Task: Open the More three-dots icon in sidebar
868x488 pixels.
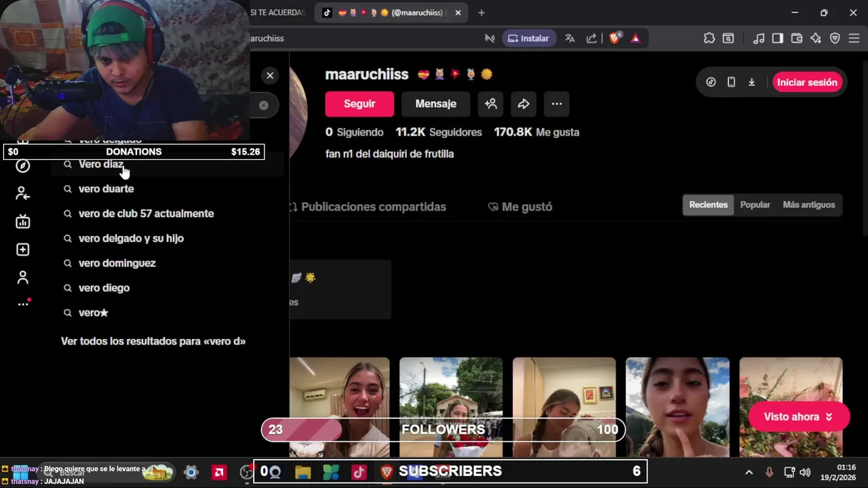Action: click(x=23, y=304)
